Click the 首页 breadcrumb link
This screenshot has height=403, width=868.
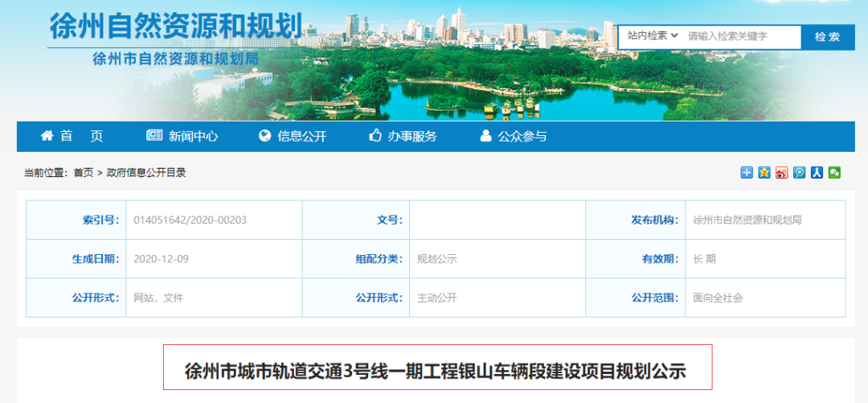tap(84, 173)
